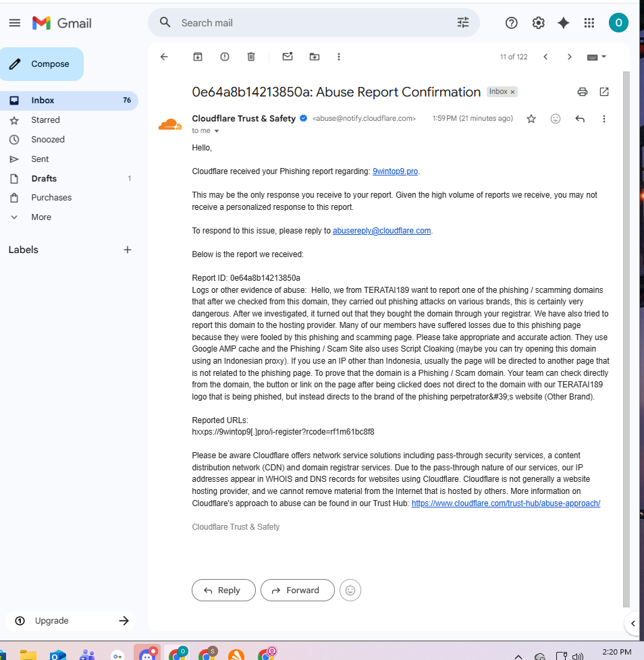The image size is (644, 660).
Task: Click the sender name Cloudflare Trust & Safety
Action: tap(244, 119)
